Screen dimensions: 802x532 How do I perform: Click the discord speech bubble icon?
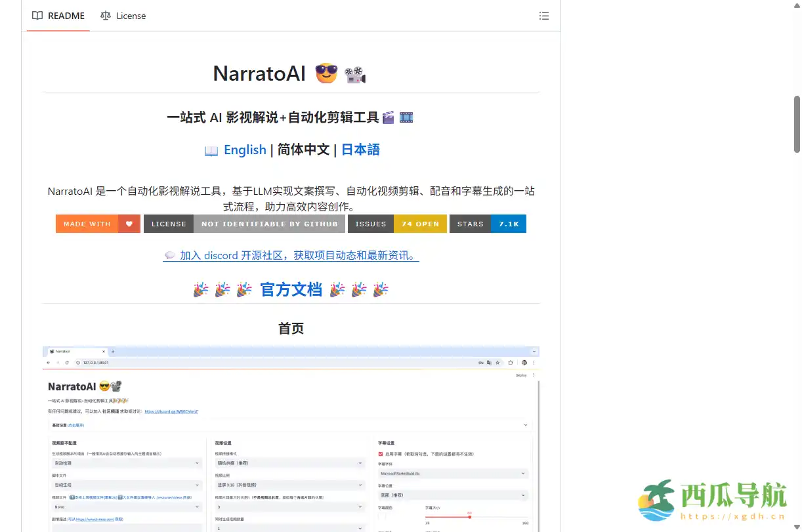tap(170, 256)
